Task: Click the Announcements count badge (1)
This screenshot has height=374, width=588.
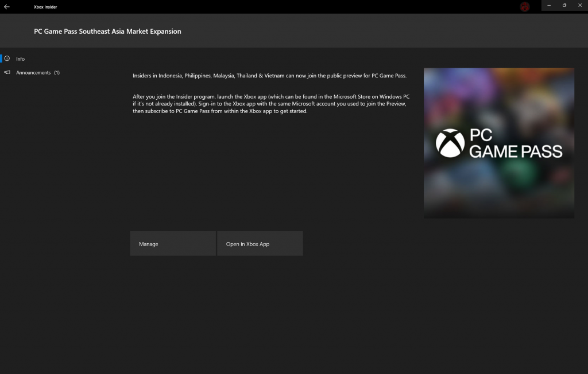Action: [x=57, y=73]
